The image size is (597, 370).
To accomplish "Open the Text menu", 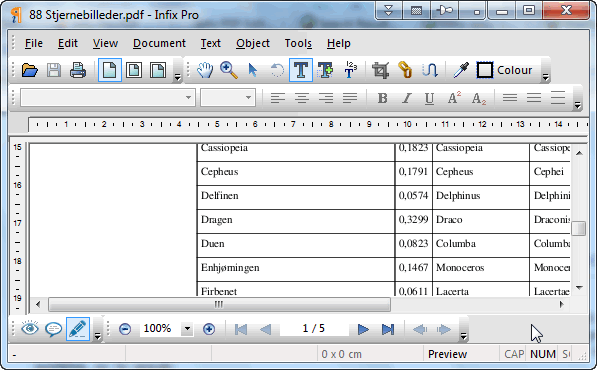I will coord(211,43).
